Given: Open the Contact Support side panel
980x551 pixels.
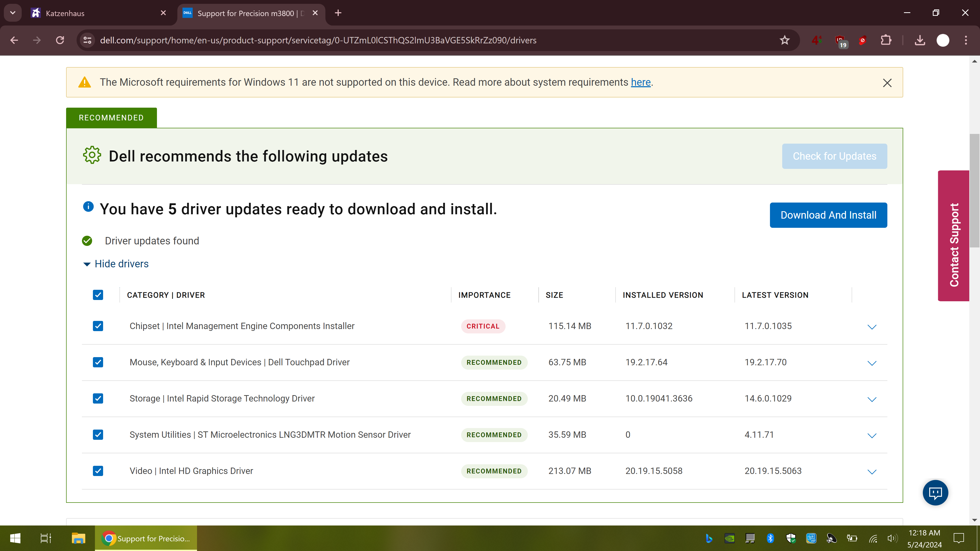Looking at the screenshot, I should coord(953,236).
